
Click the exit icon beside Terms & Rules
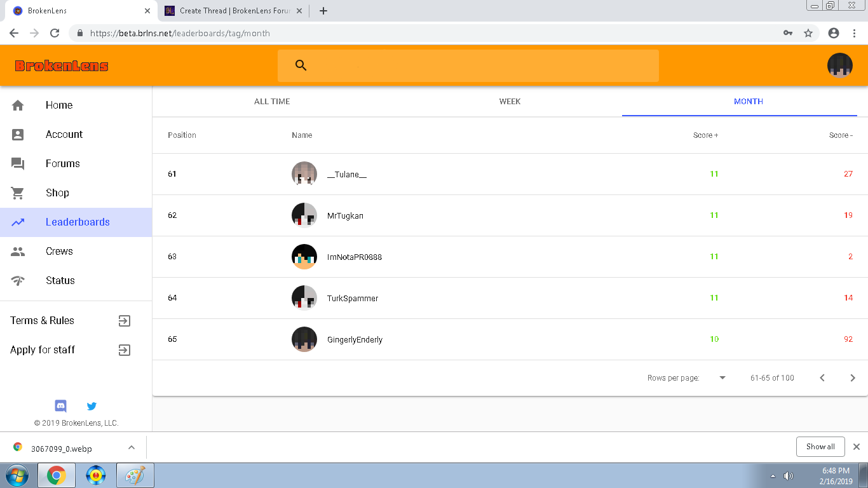pyautogui.click(x=125, y=321)
